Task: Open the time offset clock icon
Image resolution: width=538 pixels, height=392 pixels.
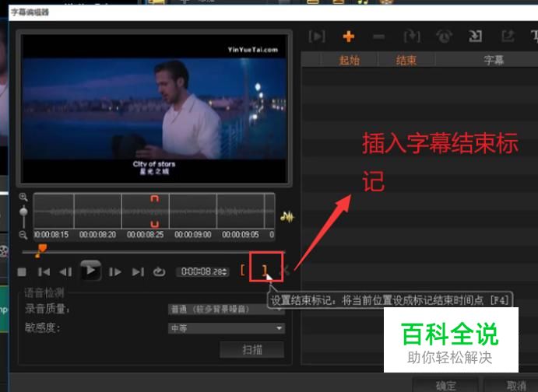Action: tap(444, 37)
